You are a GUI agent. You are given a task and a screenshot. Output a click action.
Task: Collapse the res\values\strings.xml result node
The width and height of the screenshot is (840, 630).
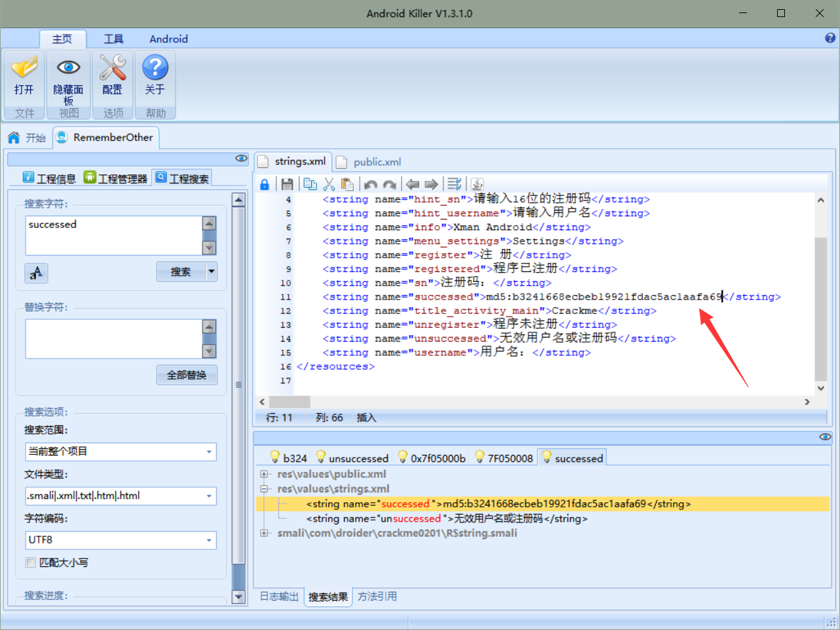(x=264, y=488)
